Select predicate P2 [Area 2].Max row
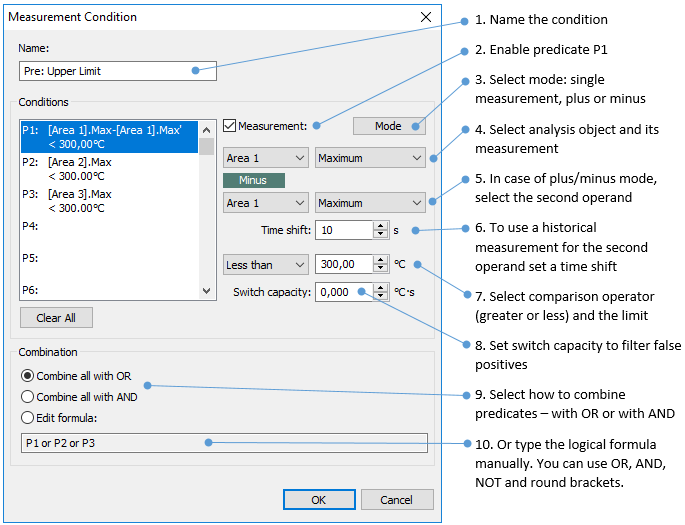The width and height of the screenshot is (685, 525). click(109, 169)
